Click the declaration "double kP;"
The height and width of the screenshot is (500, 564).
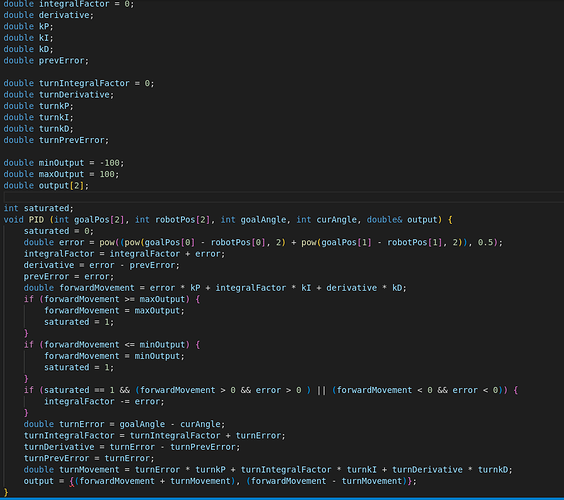point(28,27)
